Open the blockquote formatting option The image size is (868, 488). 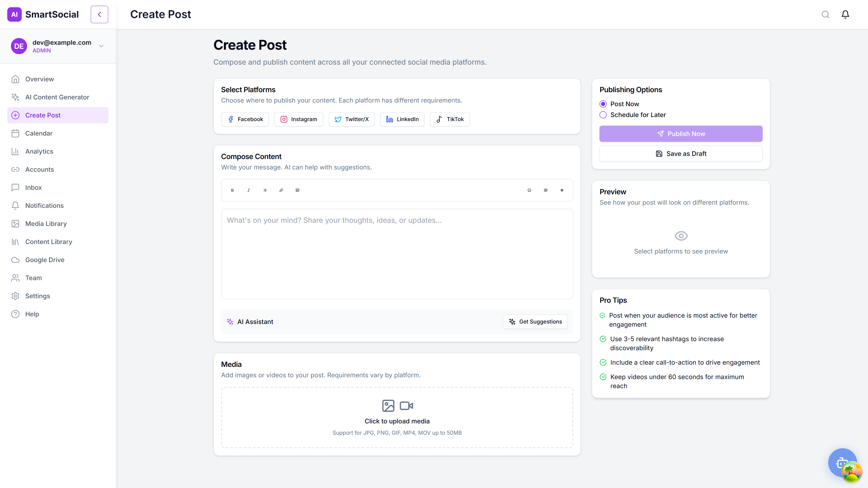tap(297, 190)
